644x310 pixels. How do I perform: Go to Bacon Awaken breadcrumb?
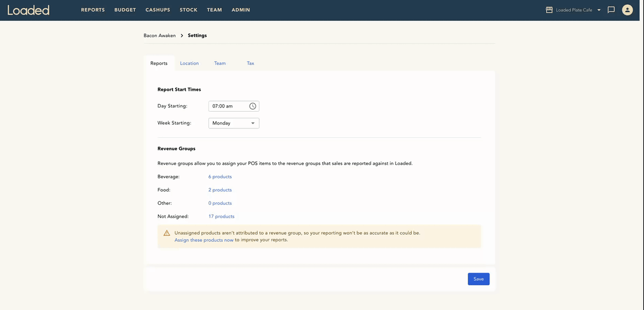pyautogui.click(x=159, y=35)
